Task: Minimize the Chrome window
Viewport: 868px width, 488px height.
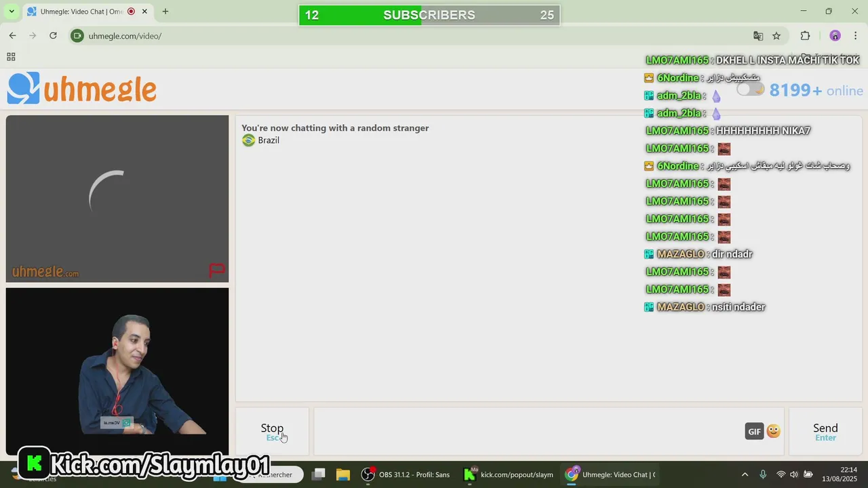Action: pos(804,11)
